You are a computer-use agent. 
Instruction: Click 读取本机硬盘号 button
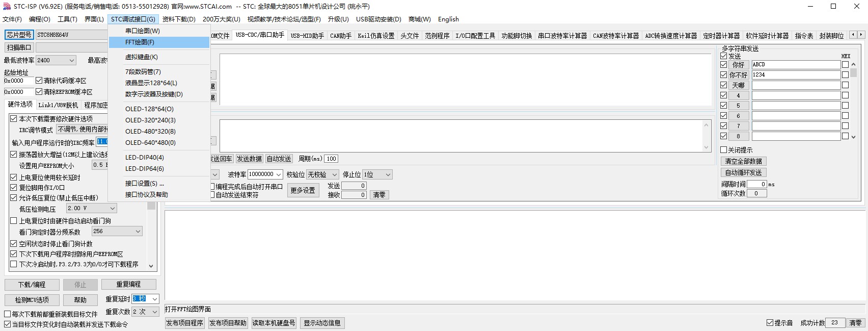click(274, 323)
